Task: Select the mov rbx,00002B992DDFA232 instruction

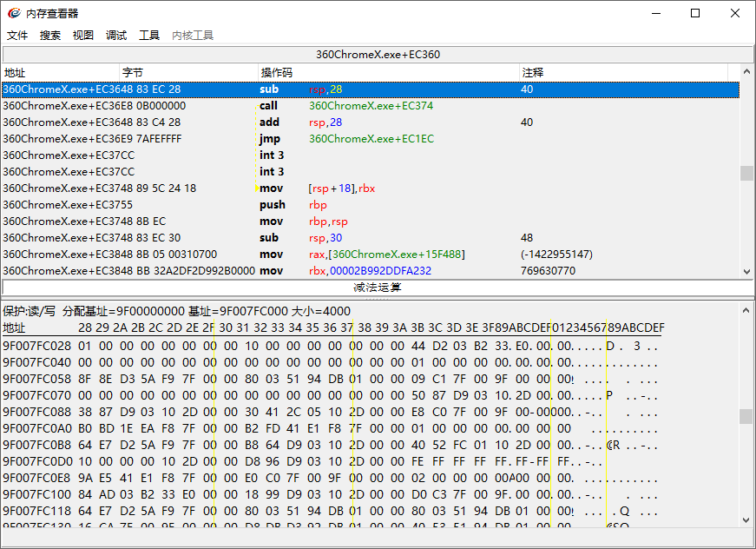Action: pos(371,271)
